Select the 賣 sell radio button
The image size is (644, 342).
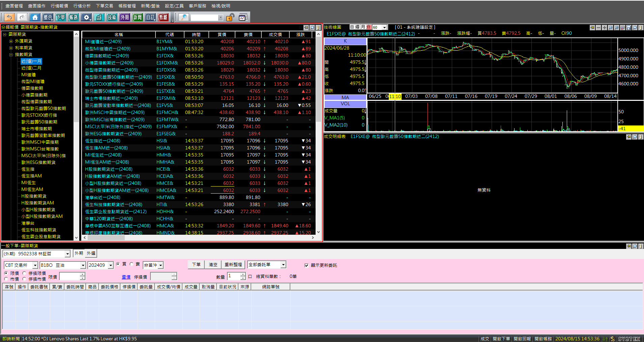(131, 264)
